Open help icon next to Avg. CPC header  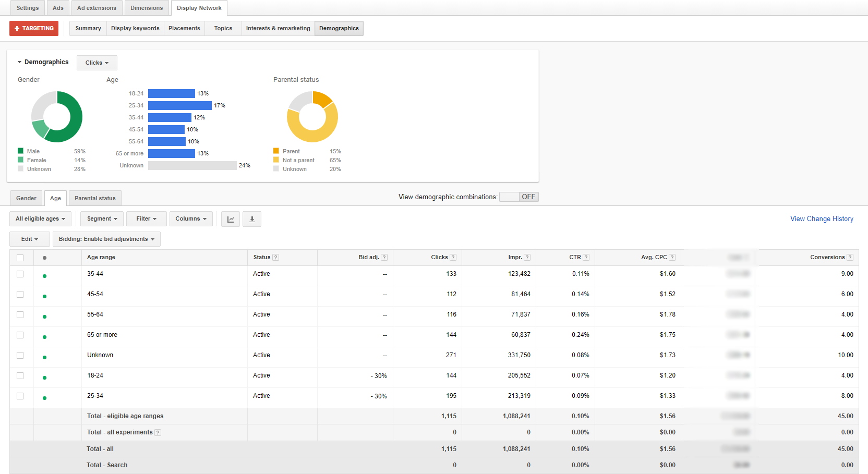tap(672, 258)
